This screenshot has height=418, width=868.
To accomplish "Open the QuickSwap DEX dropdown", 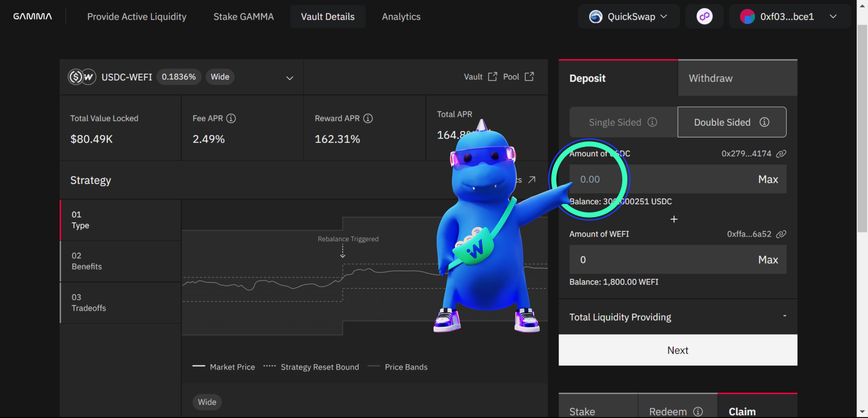I will coord(628,17).
